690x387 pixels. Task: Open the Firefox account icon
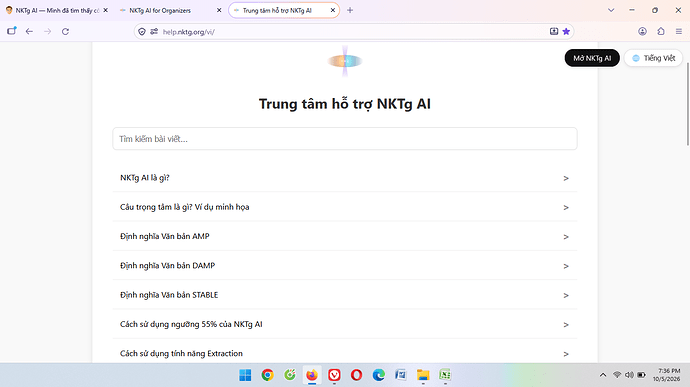[642, 31]
